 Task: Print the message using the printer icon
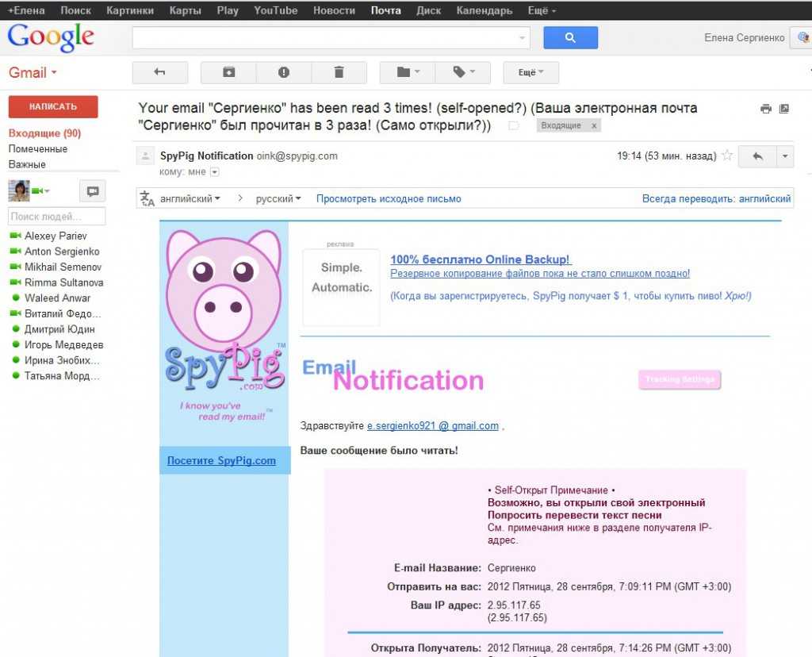click(765, 109)
